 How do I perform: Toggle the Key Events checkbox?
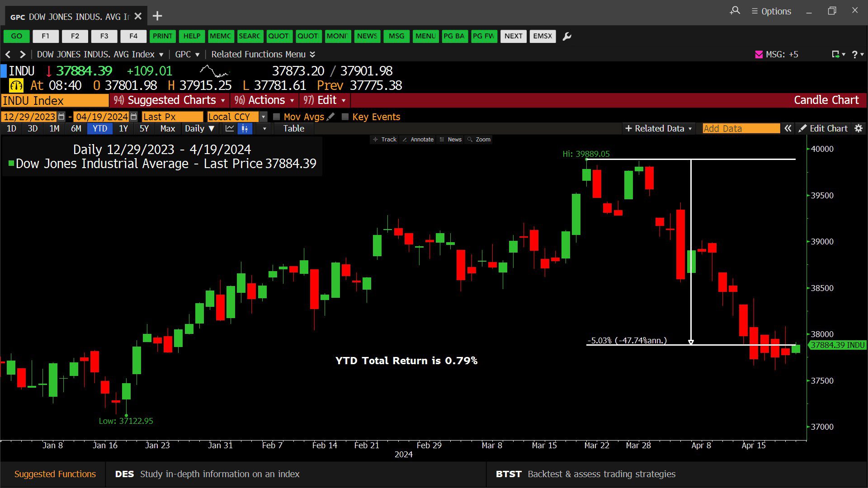pyautogui.click(x=345, y=117)
